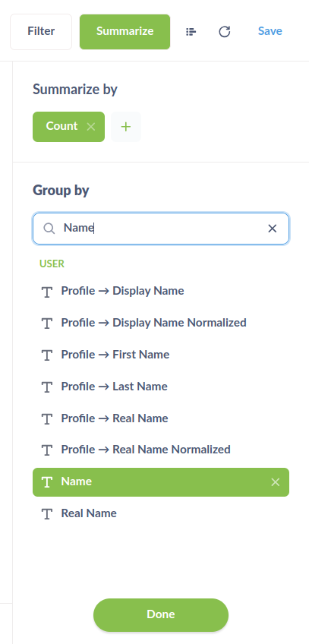Focus the Group by search field
The height and width of the screenshot is (644, 309).
(x=161, y=229)
